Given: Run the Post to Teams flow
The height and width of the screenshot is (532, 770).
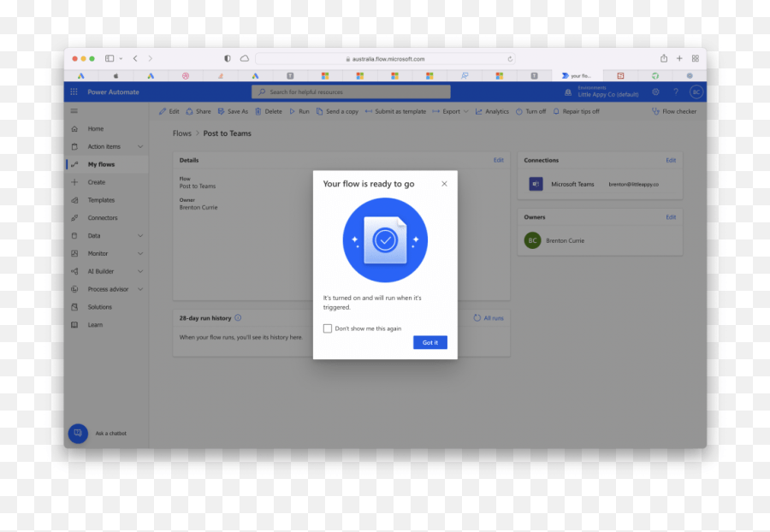Looking at the screenshot, I should 299,111.
